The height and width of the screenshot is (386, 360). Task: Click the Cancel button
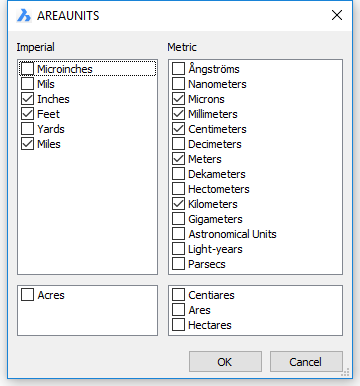[x=306, y=361]
